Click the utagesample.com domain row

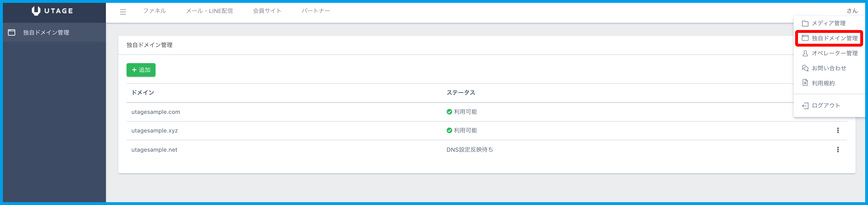pyautogui.click(x=156, y=112)
